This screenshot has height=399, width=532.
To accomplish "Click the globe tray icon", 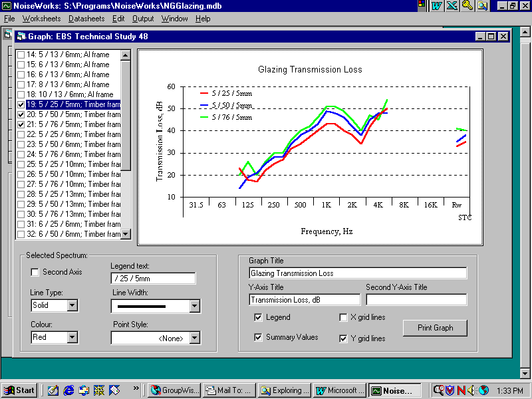I will point(483,390).
